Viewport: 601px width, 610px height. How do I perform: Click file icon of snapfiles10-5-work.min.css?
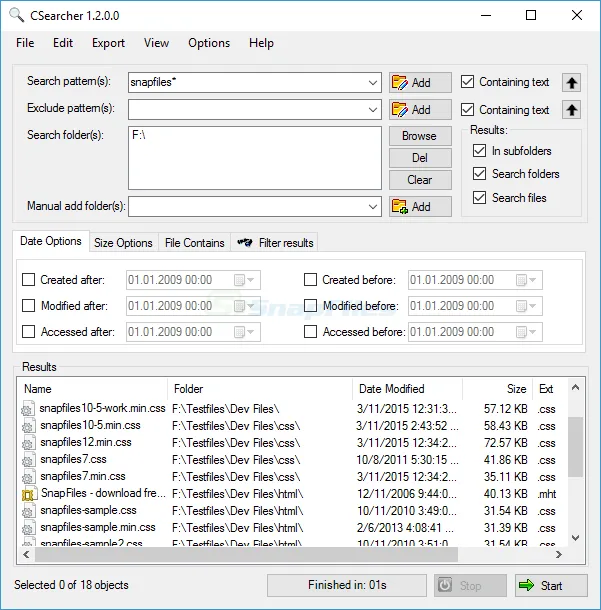coord(28,409)
